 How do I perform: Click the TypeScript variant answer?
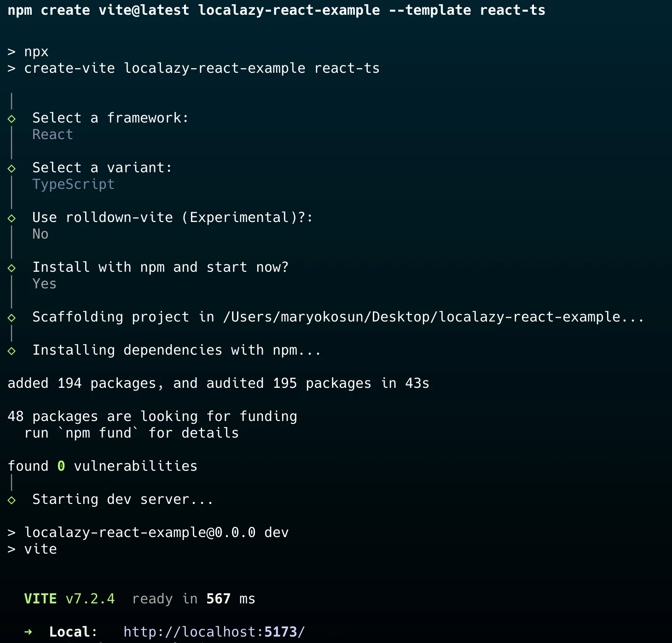tap(73, 184)
